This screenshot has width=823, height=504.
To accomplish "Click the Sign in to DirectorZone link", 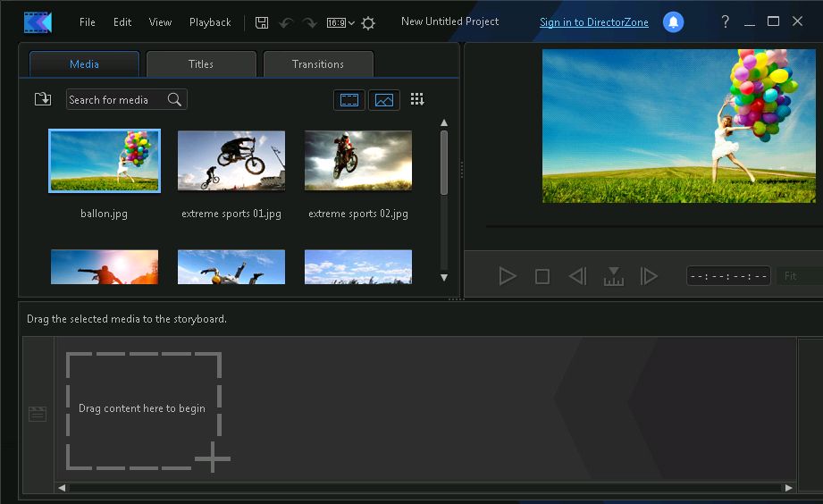I will tap(592, 22).
